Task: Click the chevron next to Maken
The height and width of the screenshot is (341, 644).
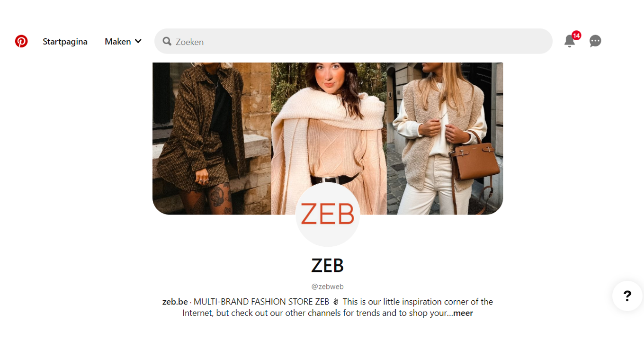Action: click(x=138, y=41)
